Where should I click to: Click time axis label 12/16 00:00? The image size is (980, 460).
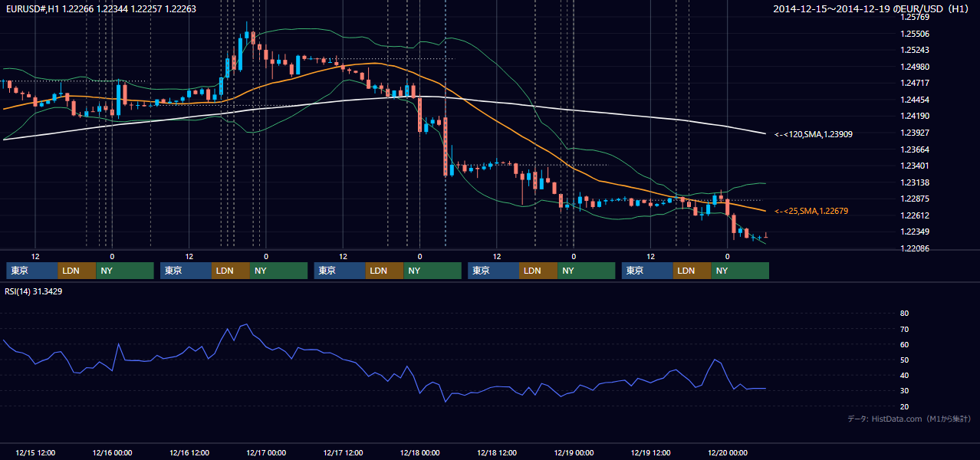click(112, 452)
